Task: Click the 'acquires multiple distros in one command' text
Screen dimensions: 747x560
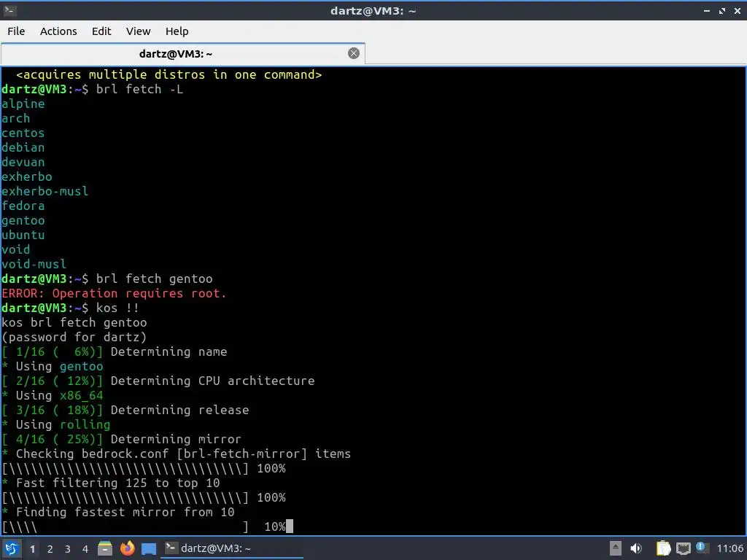Action: click(x=169, y=75)
